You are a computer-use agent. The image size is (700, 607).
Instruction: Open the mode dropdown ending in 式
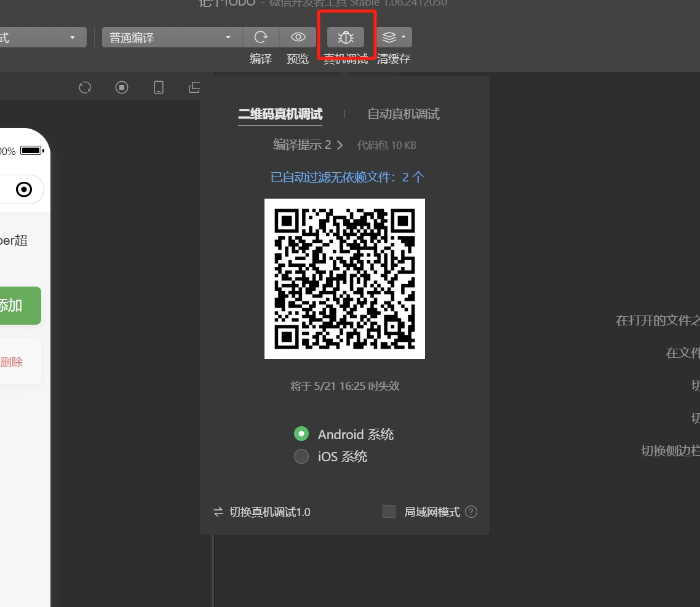click(x=43, y=37)
